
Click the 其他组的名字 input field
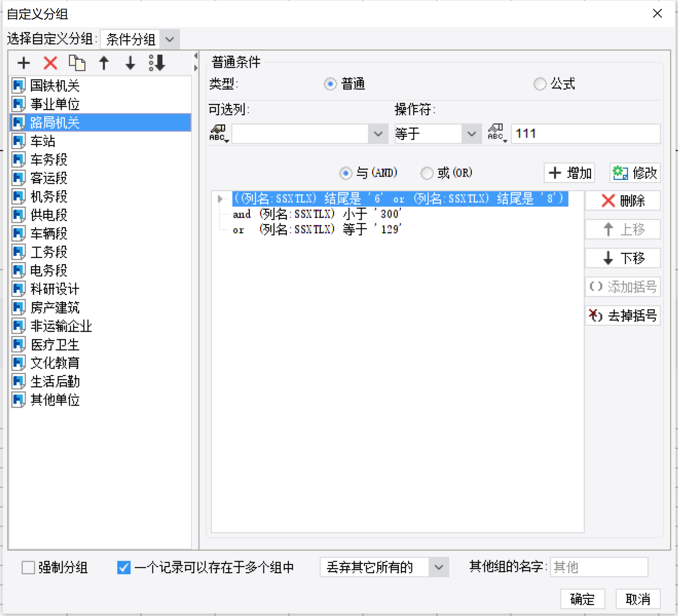pyautogui.click(x=599, y=567)
